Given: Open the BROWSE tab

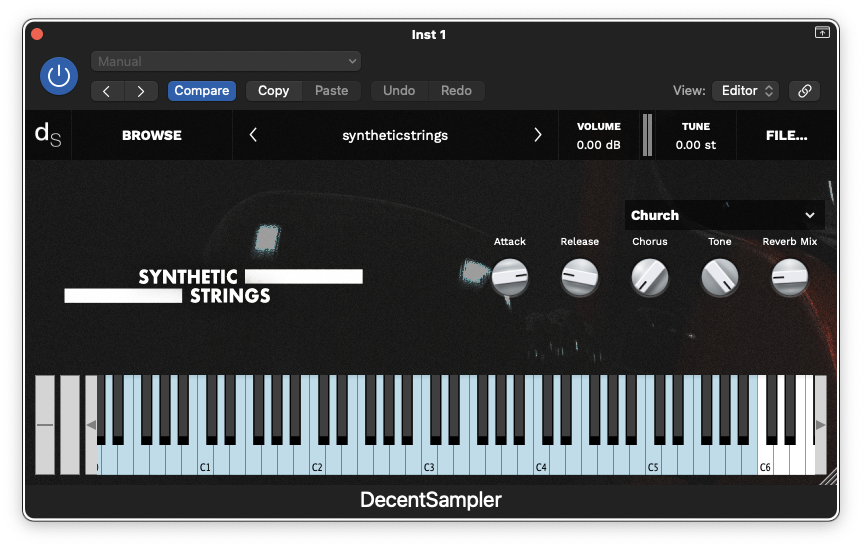Looking at the screenshot, I should [152, 135].
